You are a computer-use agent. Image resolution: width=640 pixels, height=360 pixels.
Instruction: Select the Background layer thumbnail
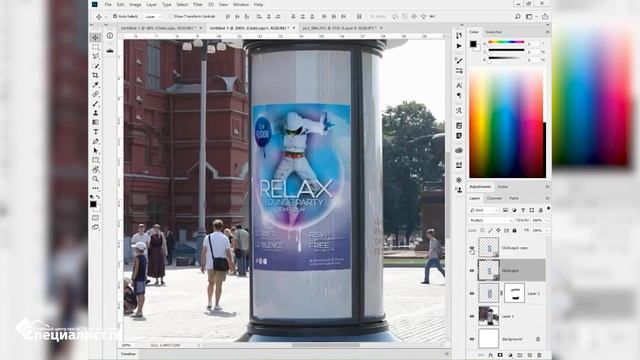(488, 339)
